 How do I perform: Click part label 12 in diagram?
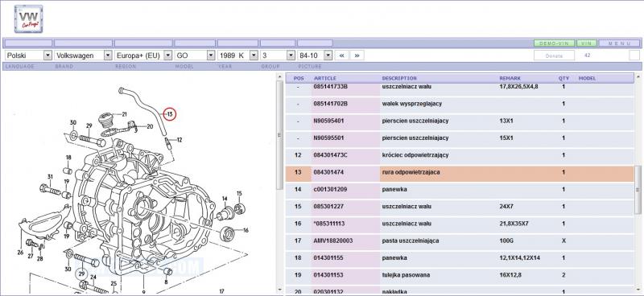point(179,140)
